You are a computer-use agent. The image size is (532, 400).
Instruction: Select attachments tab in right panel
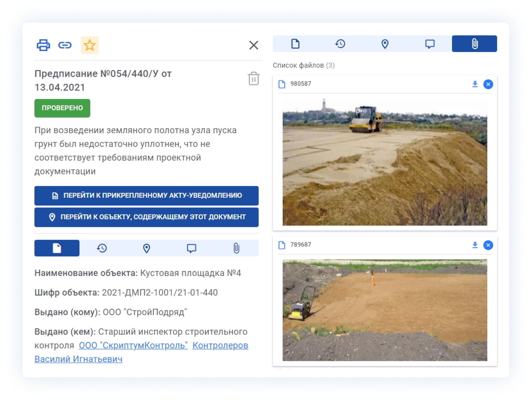click(474, 44)
